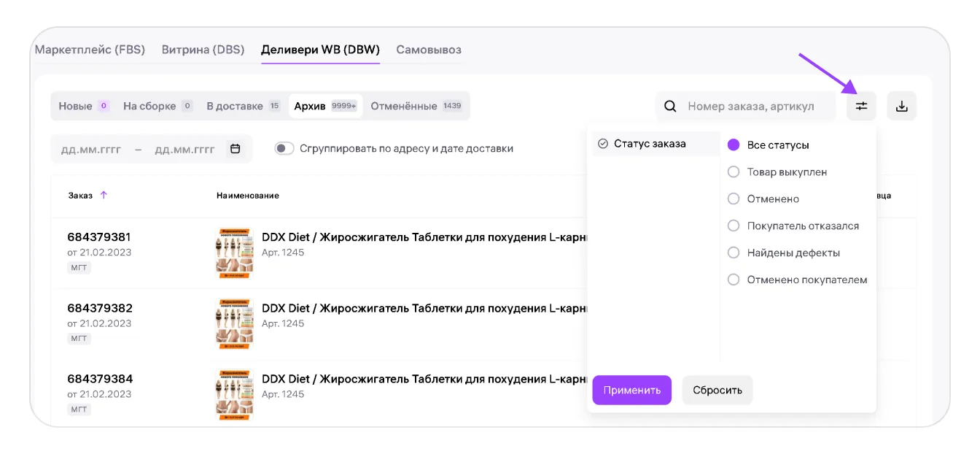The width and height of the screenshot is (980, 454).
Task: Click order number 684379381
Action: 100,237
